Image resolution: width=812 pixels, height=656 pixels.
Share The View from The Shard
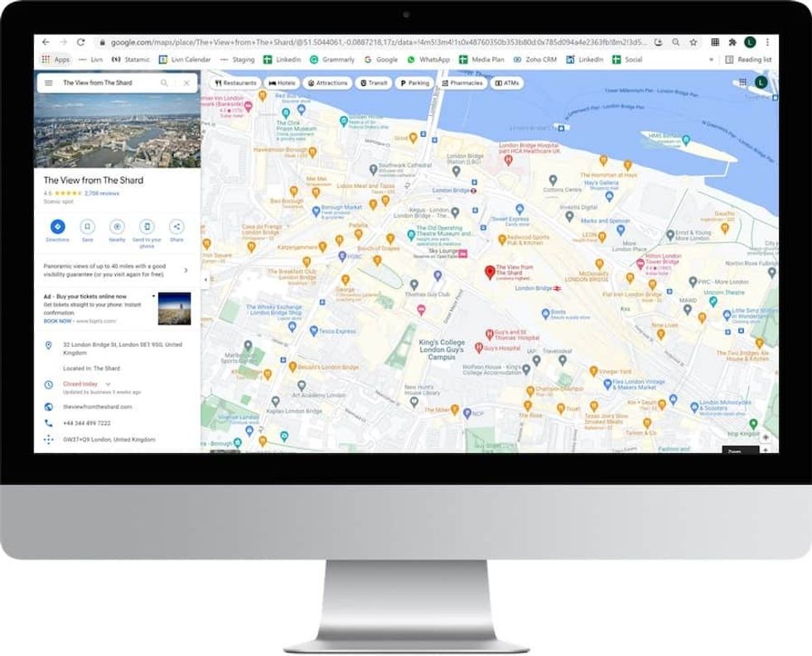(175, 225)
